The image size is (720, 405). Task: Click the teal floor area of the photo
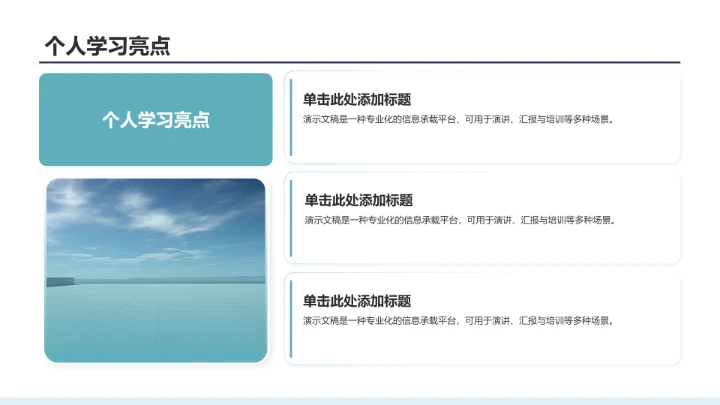[156, 320]
